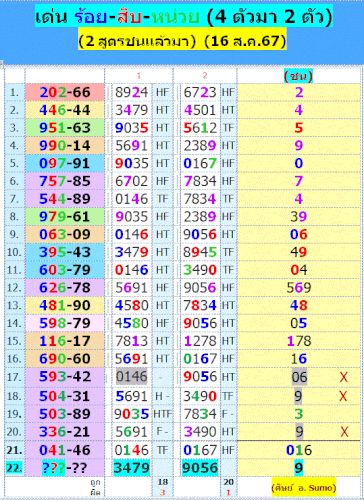Click the red X mark in row 18
The height and width of the screenshot is (500, 364).
343,396
